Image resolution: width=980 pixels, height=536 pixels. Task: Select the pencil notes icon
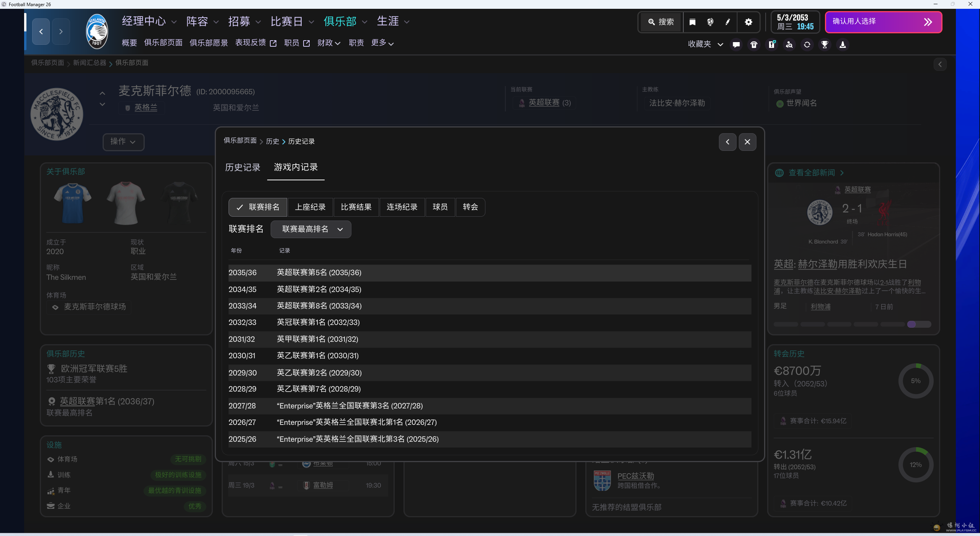[727, 22]
